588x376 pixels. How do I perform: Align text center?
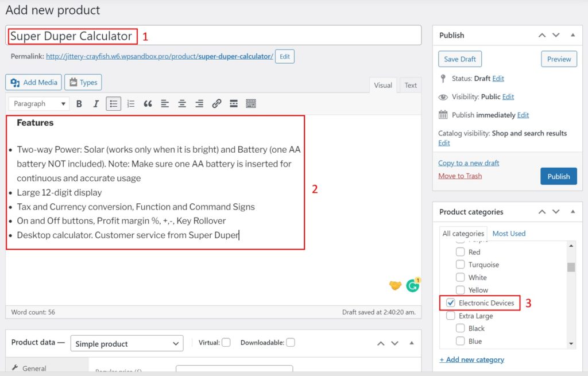click(x=182, y=104)
